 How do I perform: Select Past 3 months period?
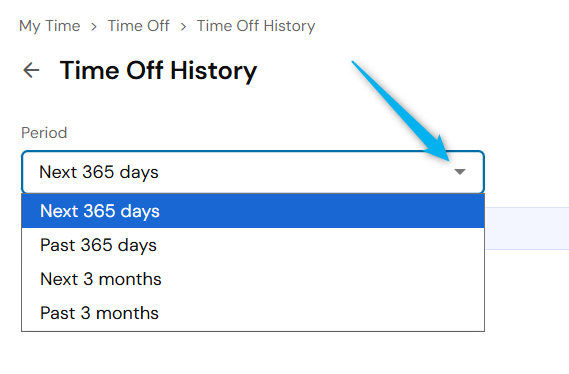point(253,313)
